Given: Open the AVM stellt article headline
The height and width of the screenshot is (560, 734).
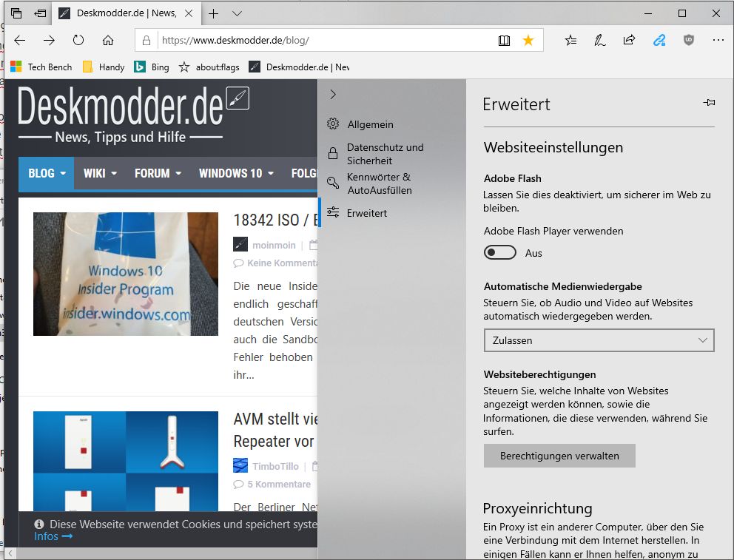Looking at the screenshot, I should pos(275,430).
